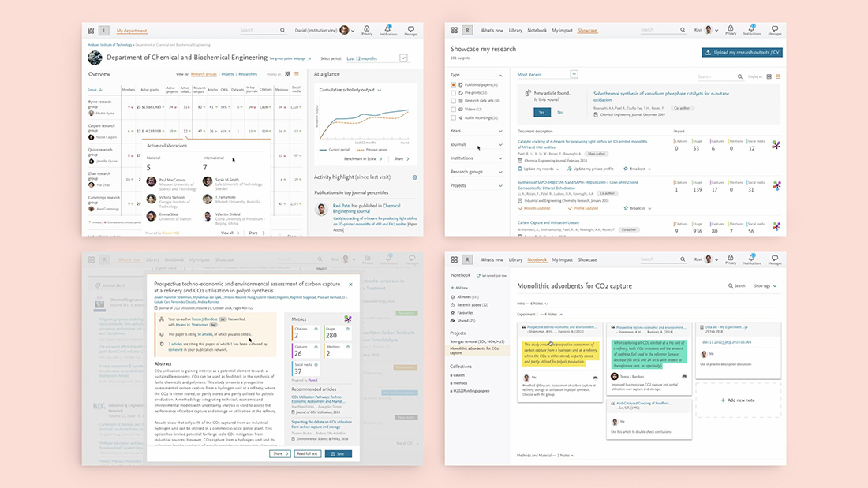Switch Showcase results to list display

point(778,76)
